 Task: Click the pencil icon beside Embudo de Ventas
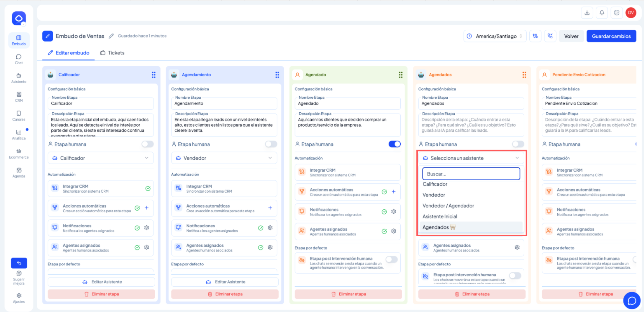pyautogui.click(x=111, y=36)
